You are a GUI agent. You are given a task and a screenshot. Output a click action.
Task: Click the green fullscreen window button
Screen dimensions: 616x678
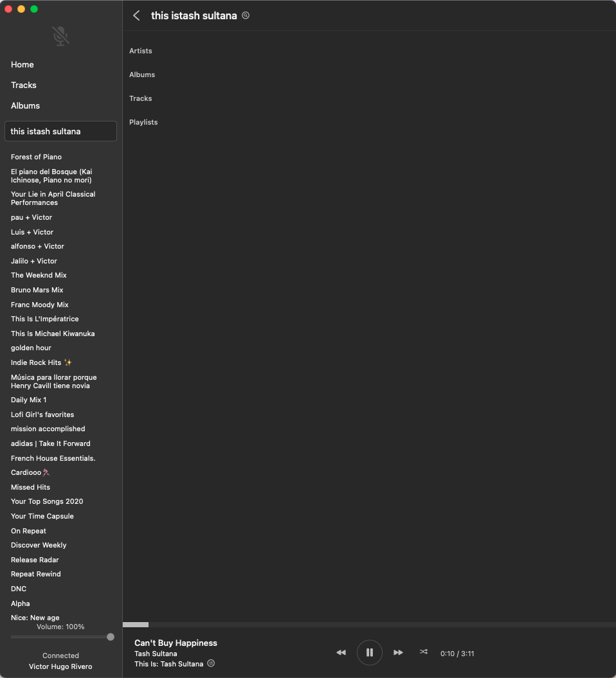point(34,9)
